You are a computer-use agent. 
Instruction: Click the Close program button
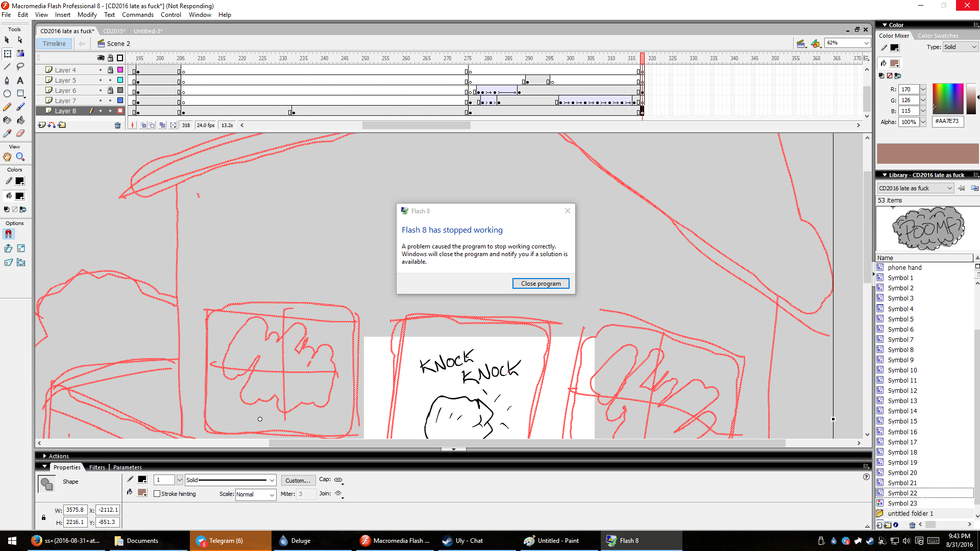click(541, 284)
